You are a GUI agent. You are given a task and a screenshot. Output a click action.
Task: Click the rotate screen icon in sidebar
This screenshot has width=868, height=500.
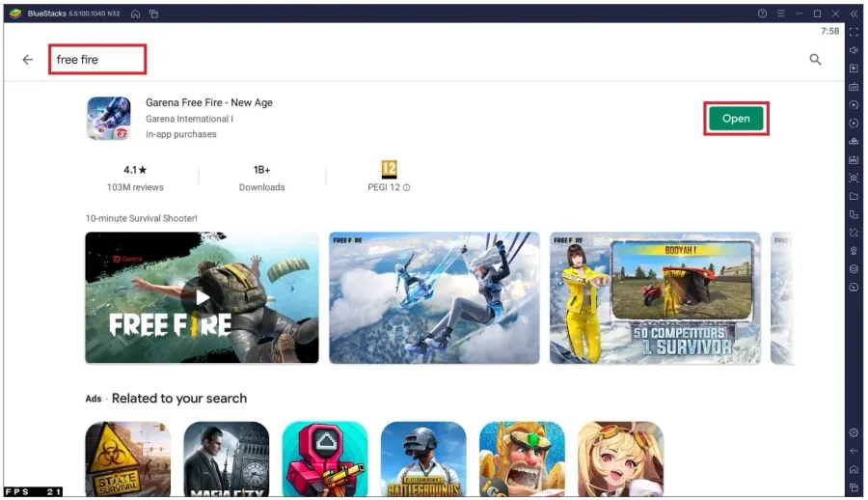coord(854,233)
